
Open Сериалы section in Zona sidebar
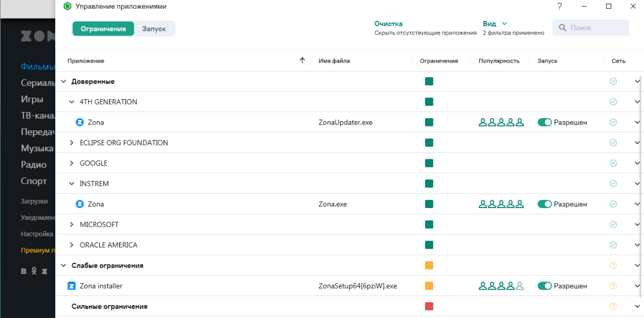tap(38, 83)
